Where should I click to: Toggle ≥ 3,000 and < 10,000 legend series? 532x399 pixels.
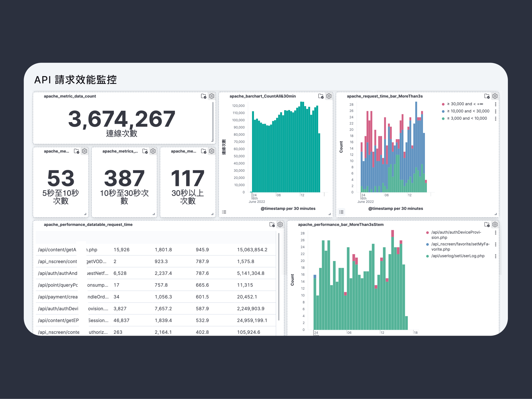point(467,118)
